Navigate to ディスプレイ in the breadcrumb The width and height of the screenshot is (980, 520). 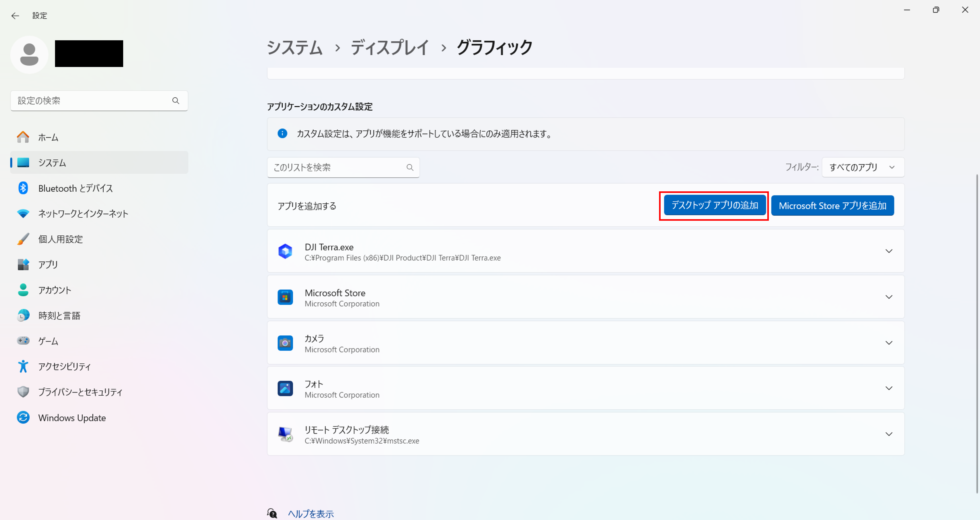pyautogui.click(x=389, y=48)
